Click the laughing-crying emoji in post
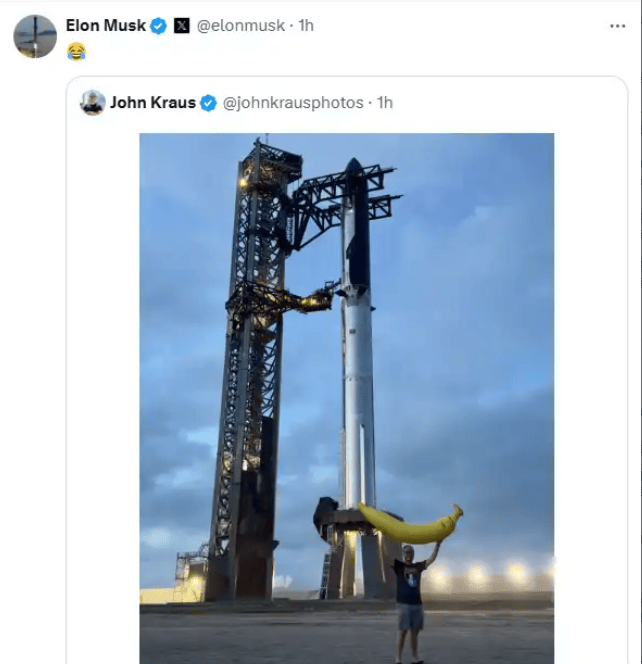 pyautogui.click(x=77, y=52)
